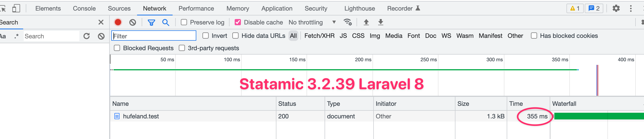Sort by the Size column header
This screenshot has width=644, height=139.
click(481, 104)
